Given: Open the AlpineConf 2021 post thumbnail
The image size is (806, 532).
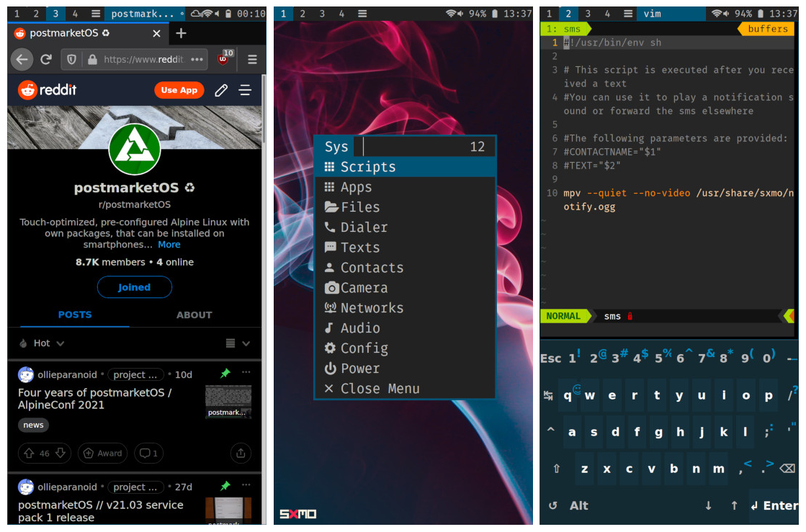Looking at the screenshot, I should (x=228, y=402).
